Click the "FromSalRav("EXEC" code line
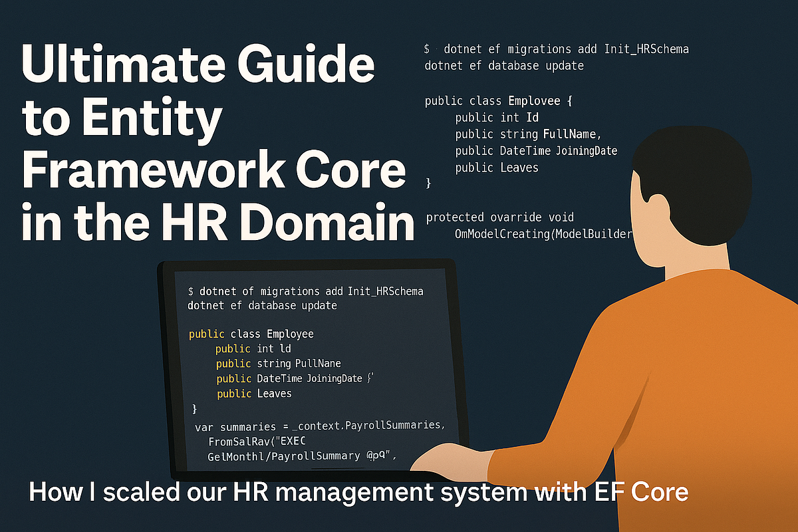Image resolution: width=798 pixels, height=532 pixels. tap(260, 442)
